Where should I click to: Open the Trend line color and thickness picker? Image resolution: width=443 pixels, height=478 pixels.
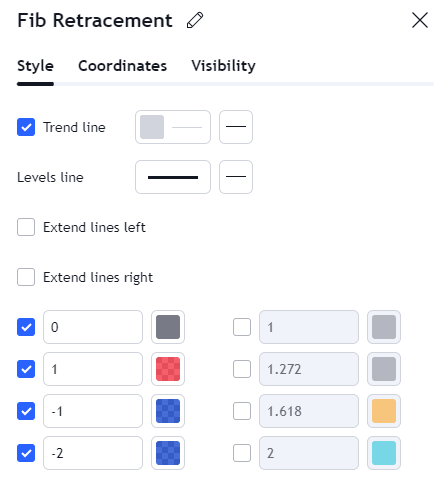pyautogui.click(x=173, y=127)
